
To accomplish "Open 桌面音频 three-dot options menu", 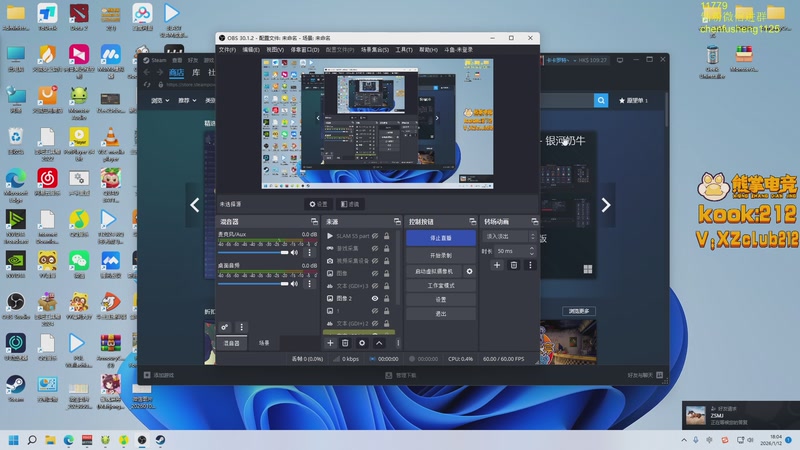I will coord(309,284).
